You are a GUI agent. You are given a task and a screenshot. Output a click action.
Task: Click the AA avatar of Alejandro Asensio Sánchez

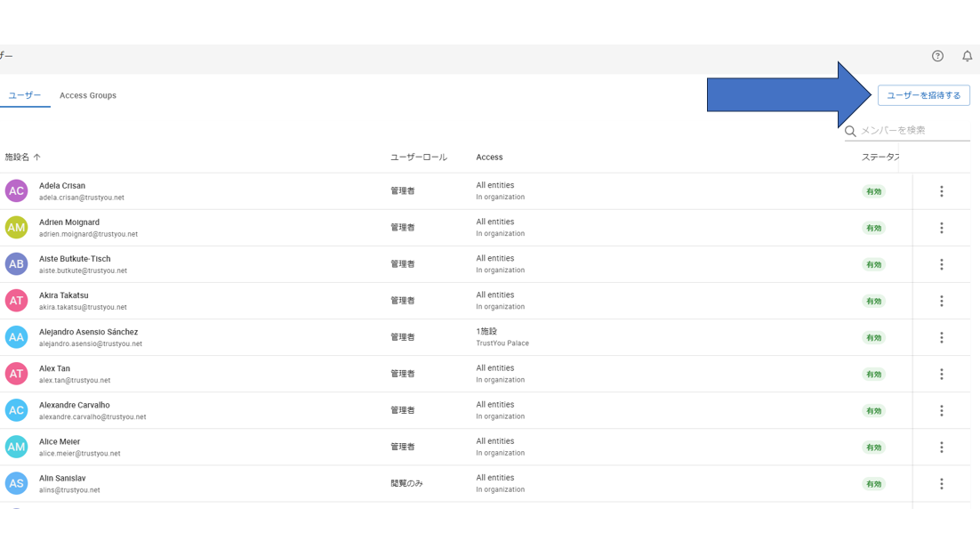tap(16, 337)
